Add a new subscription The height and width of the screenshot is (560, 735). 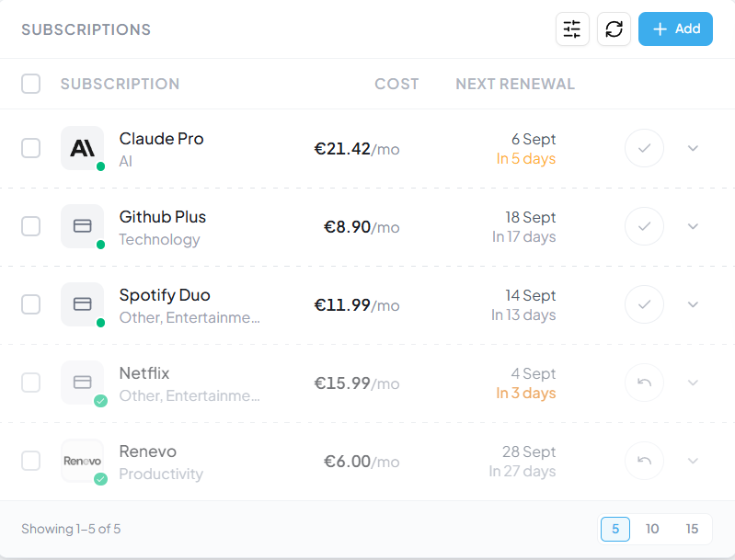coord(675,29)
